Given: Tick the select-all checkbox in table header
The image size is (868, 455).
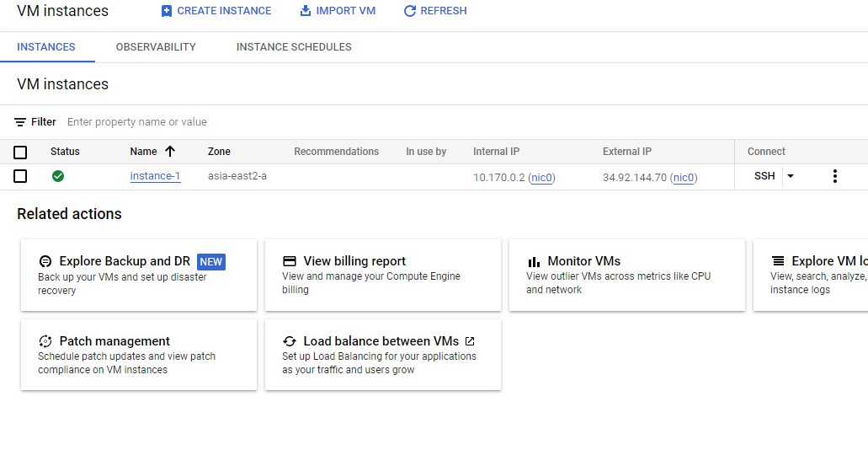Looking at the screenshot, I should [20, 152].
